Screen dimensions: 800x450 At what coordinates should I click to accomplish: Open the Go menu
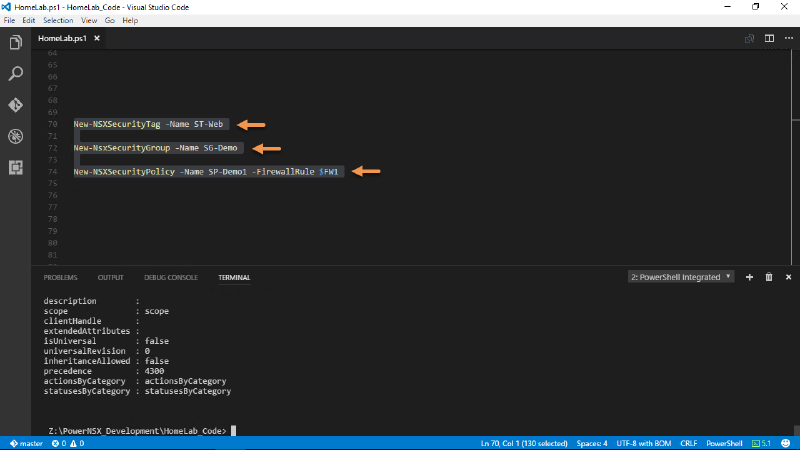tap(109, 20)
